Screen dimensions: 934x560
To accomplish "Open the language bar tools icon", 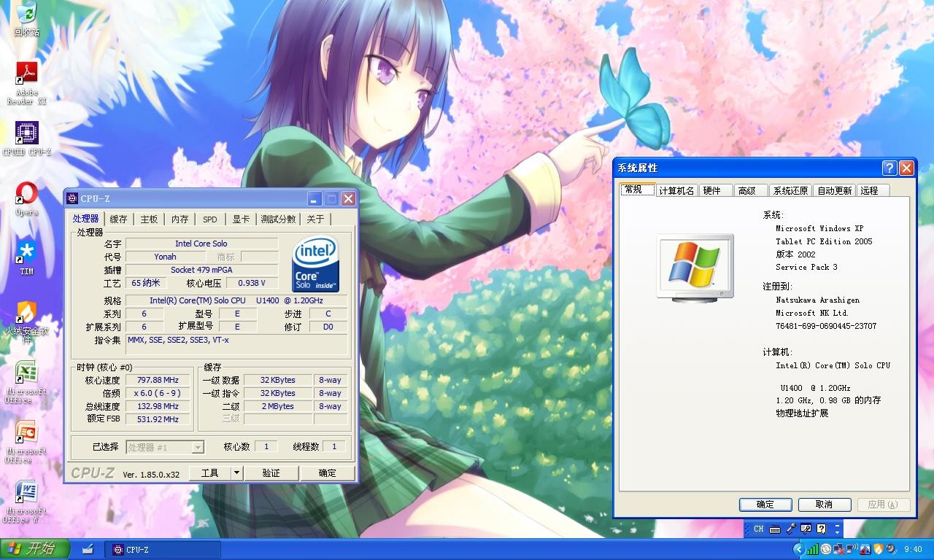I will [x=806, y=529].
